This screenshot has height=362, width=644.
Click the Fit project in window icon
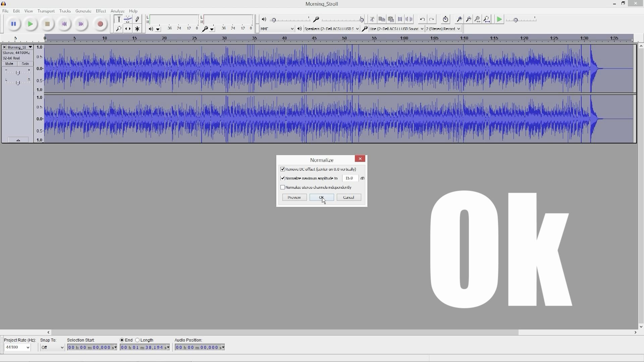pos(487,19)
